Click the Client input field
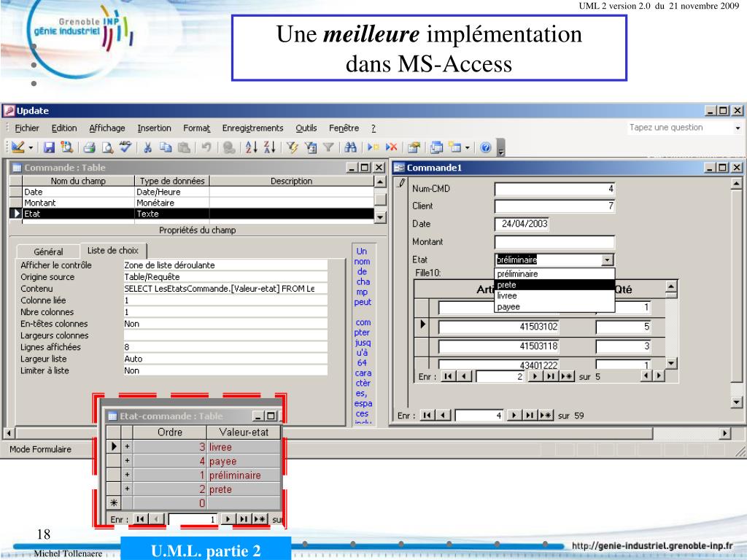Viewport: 747px width, 560px height. [554, 206]
